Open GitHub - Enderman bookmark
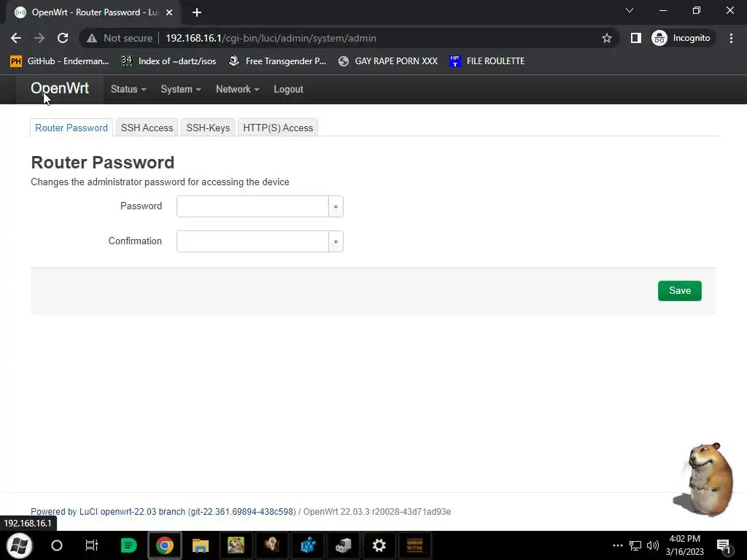 click(60, 61)
